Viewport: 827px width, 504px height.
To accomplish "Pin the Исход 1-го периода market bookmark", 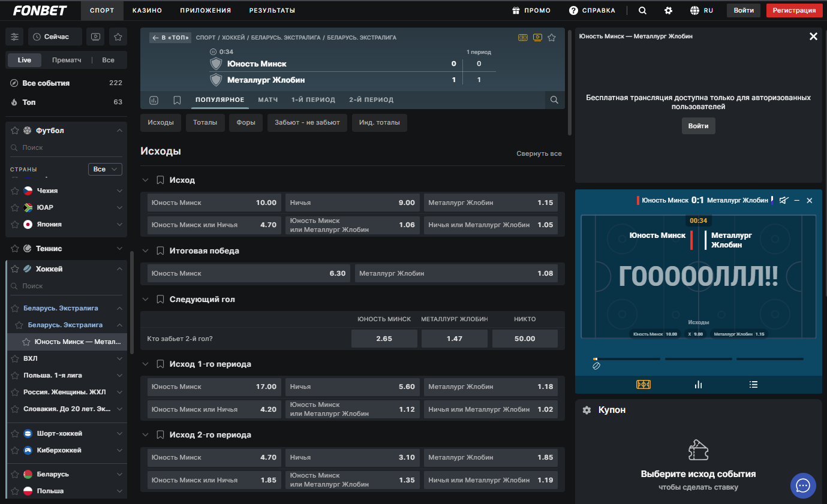I will click(x=160, y=364).
